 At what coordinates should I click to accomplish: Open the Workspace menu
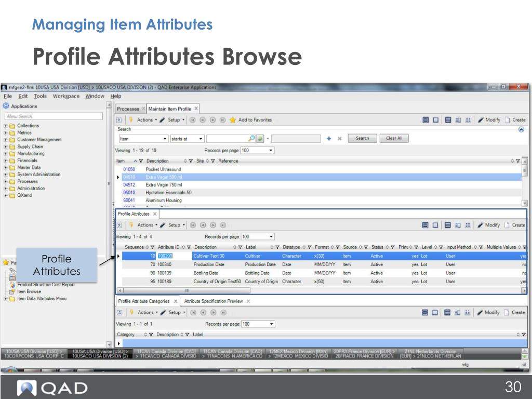(66, 96)
